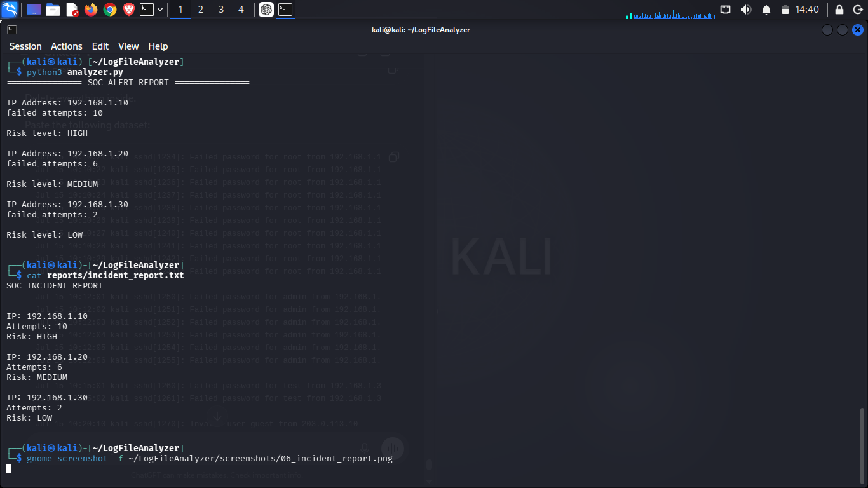The image size is (868, 488).
Task: Click 'Risk: HIGH' report line
Action: coord(32,336)
